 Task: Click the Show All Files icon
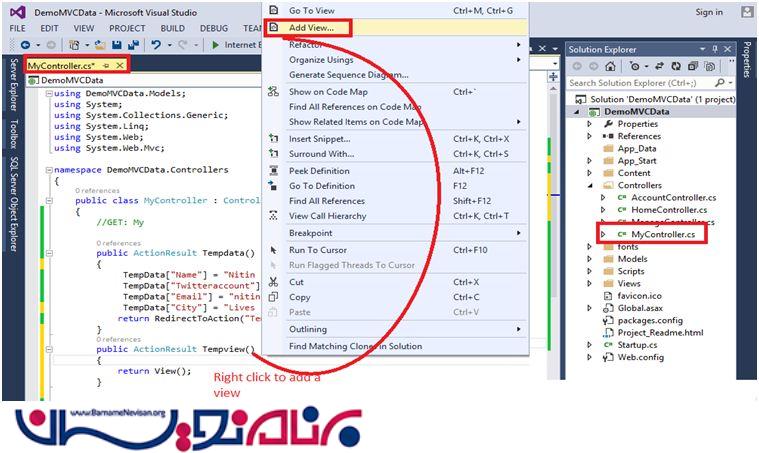(x=710, y=66)
